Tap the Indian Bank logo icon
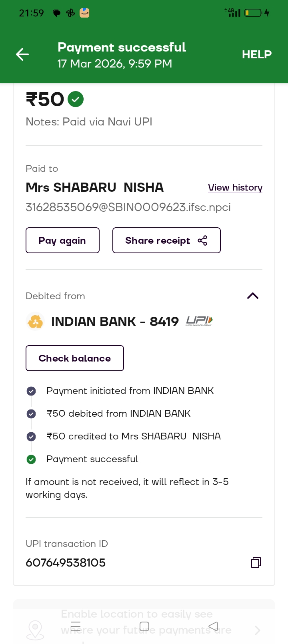Image resolution: width=288 pixels, height=644 pixels. pos(35,322)
